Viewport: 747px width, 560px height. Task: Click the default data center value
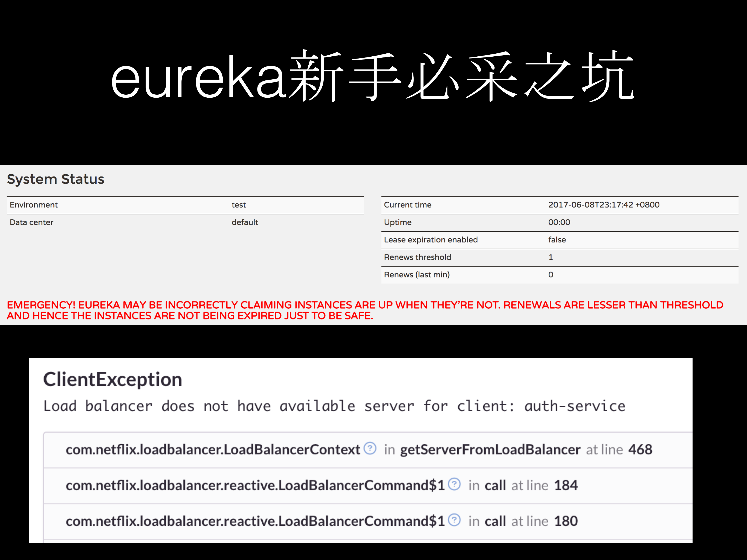(x=245, y=222)
